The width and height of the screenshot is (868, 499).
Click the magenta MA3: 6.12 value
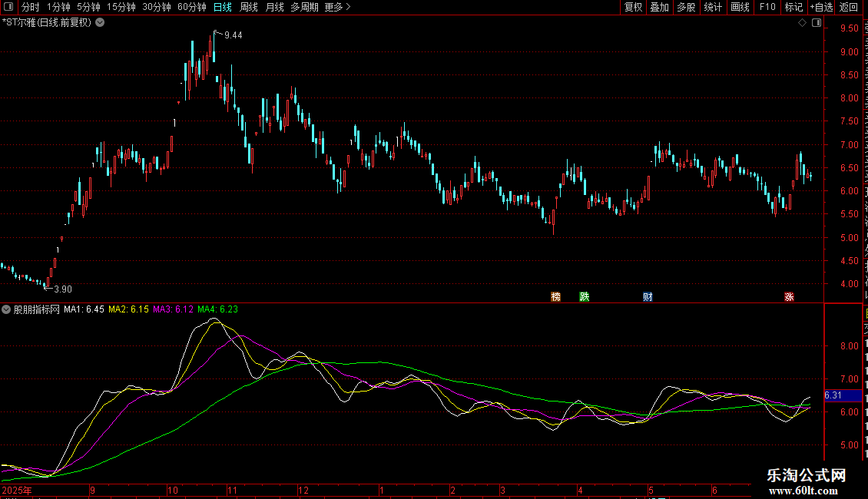174,309
